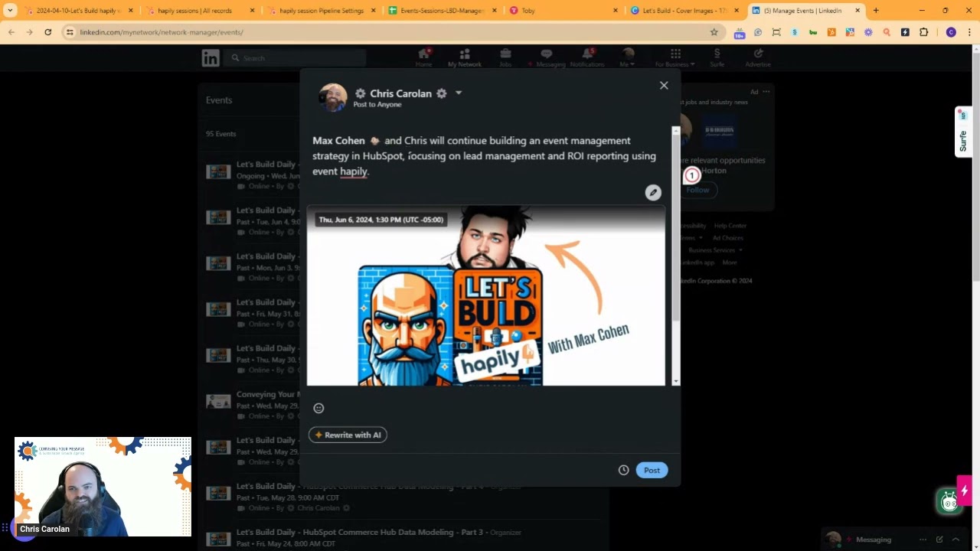The image size is (980, 551).
Task: Open Commerce Hub Data Modeling Part 3 event
Action: pos(360,532)
